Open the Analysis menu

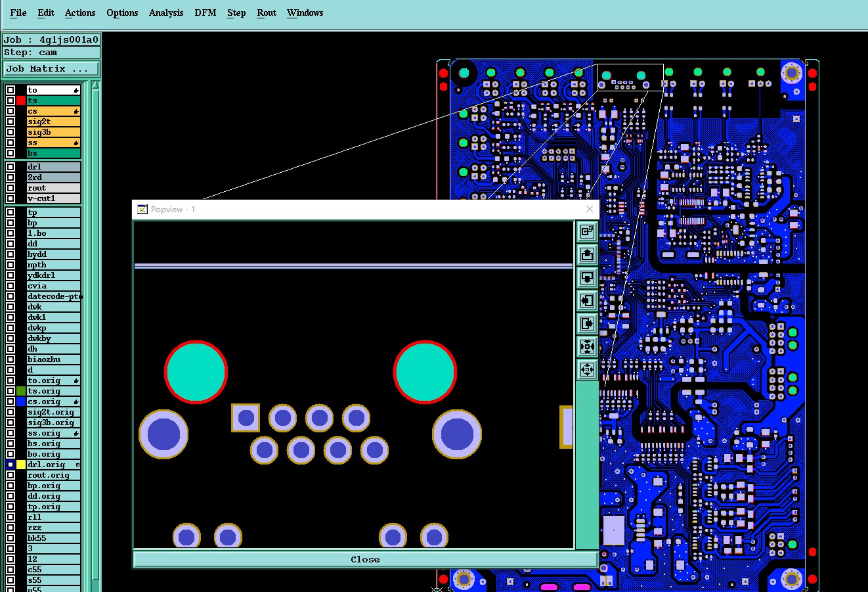point(165,12)
